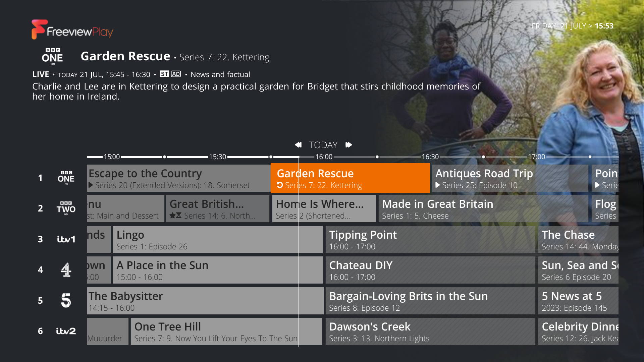Select channel number 6 row
The height and width of the screenshot is (362, 644).
pyautogui.click(x=40, y=331)
